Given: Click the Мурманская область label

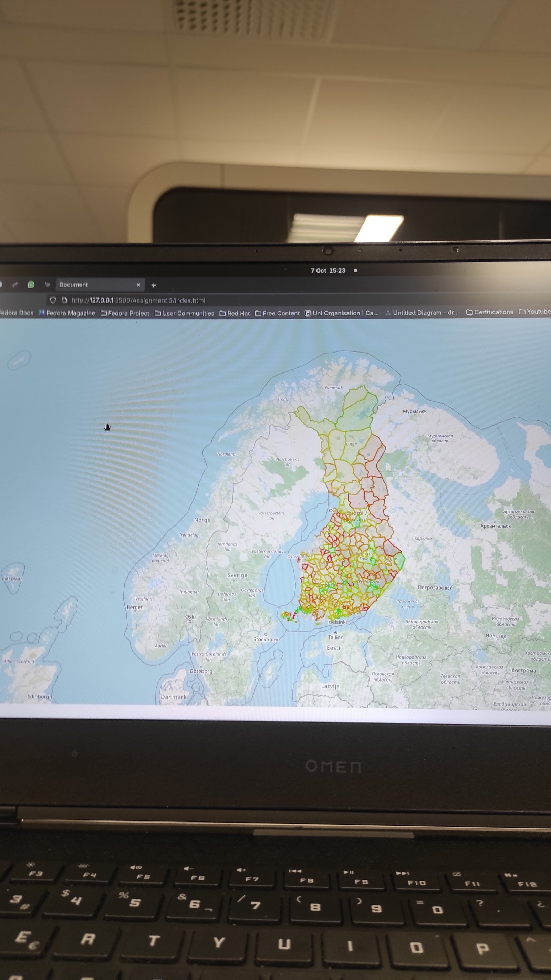Looking at the screenshot, I should (x=440, y=438).
